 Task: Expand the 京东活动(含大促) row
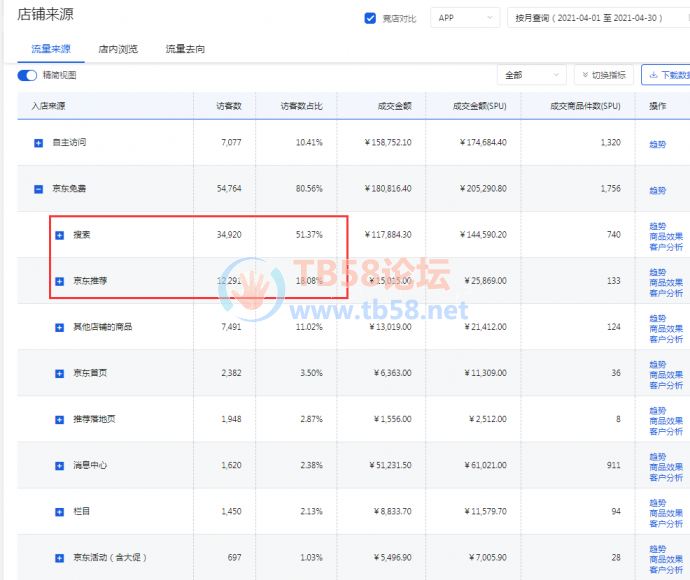[x=59, y=558]
